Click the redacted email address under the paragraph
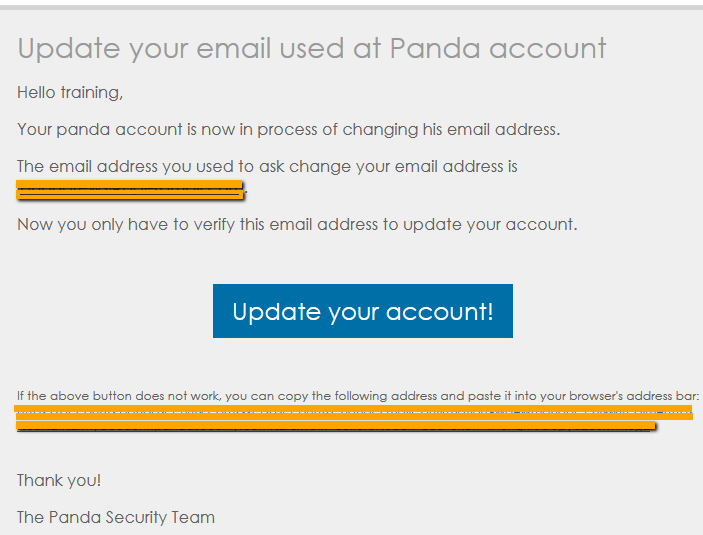 coord(130,190)
